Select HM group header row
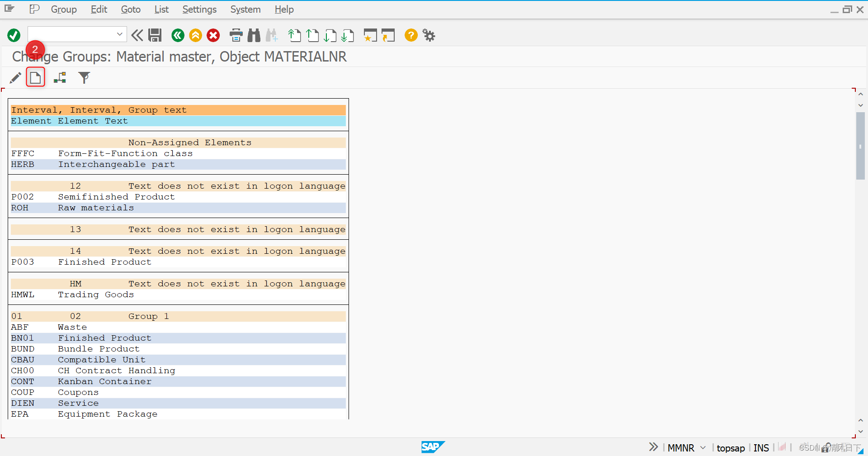The image size is (868, 456). point(178,284)
